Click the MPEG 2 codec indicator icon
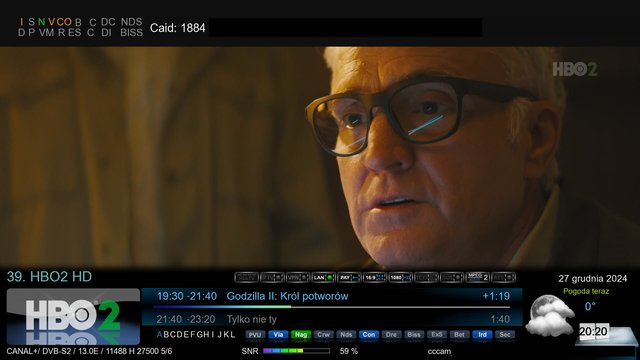The width and height of the screenshot is (640, 360). [x=478, y=278]
